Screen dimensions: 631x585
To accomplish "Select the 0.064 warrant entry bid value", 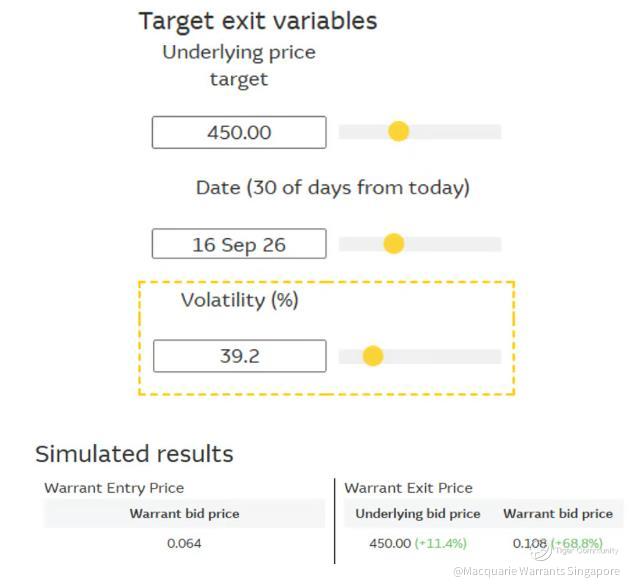I will point(184,544).
